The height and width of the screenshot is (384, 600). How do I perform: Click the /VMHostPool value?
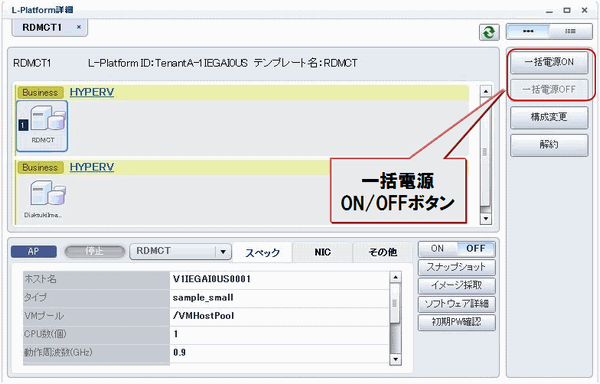203,316
